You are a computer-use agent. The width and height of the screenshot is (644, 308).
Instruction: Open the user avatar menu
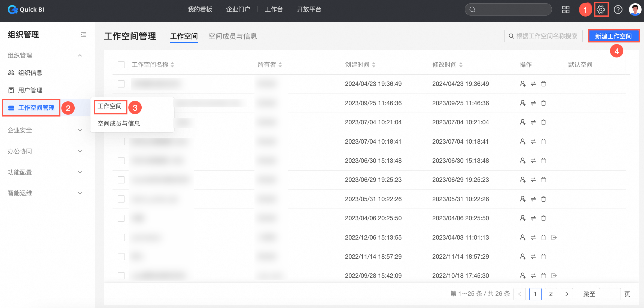pyautogui.click(x=635, y=10)
